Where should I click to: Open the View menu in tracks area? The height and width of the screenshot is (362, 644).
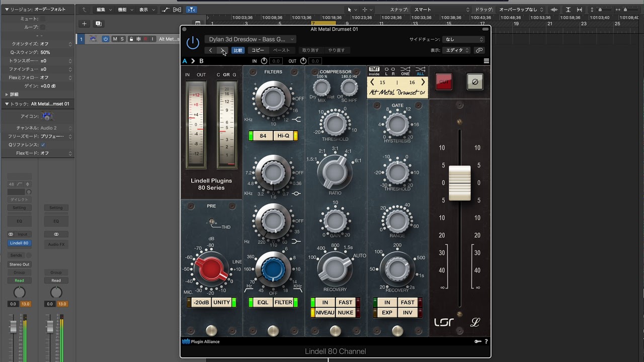click(x=146, y=10)
